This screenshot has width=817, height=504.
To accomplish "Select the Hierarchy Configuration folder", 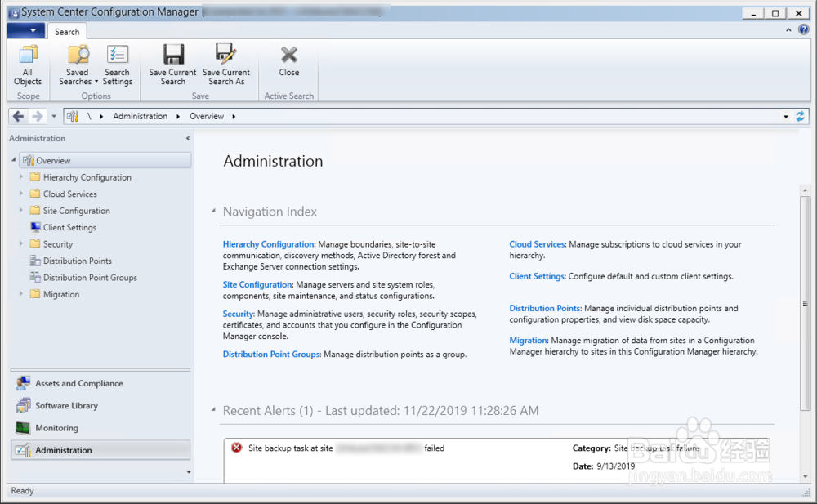I will (81, 177).
